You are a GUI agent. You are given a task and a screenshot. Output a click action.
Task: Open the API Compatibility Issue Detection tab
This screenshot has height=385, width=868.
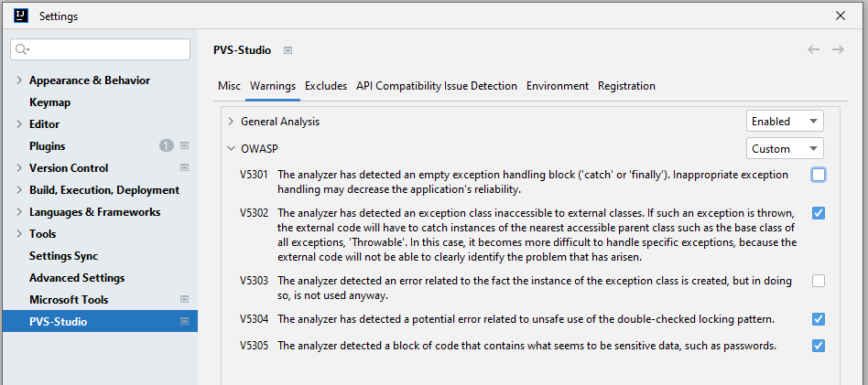(437, 86)
